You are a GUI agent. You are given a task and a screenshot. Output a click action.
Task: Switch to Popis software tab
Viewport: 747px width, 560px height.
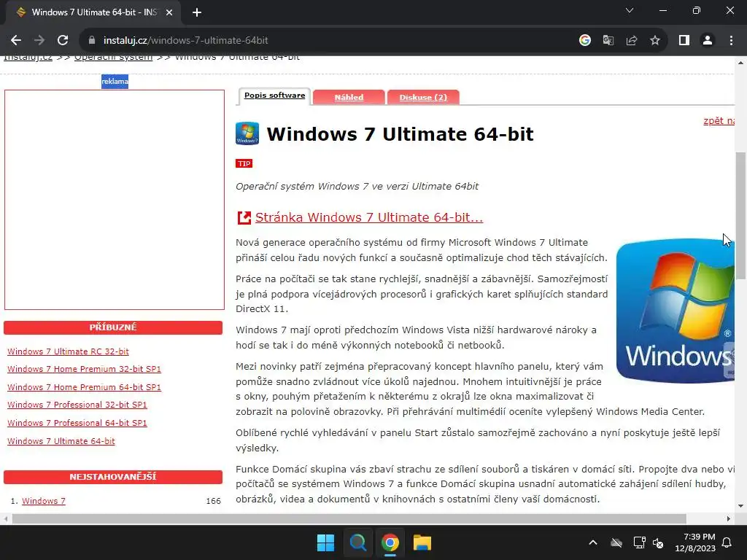tap(274, 96)
